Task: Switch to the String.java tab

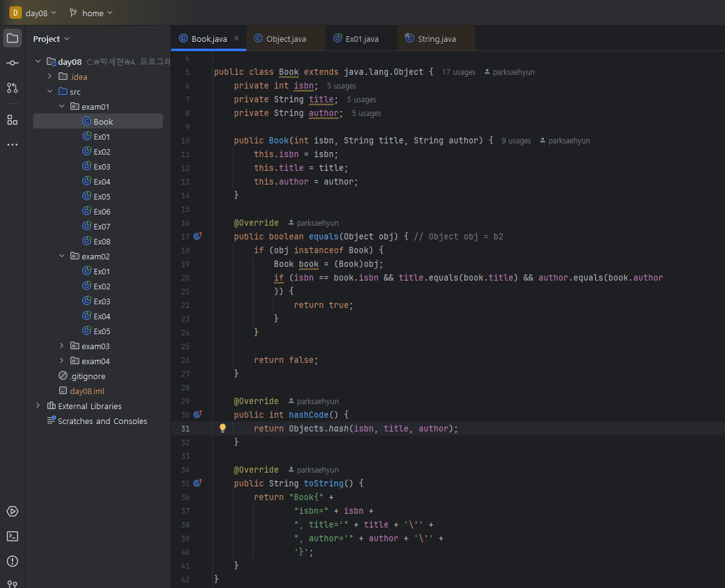Action: (436, 39)
